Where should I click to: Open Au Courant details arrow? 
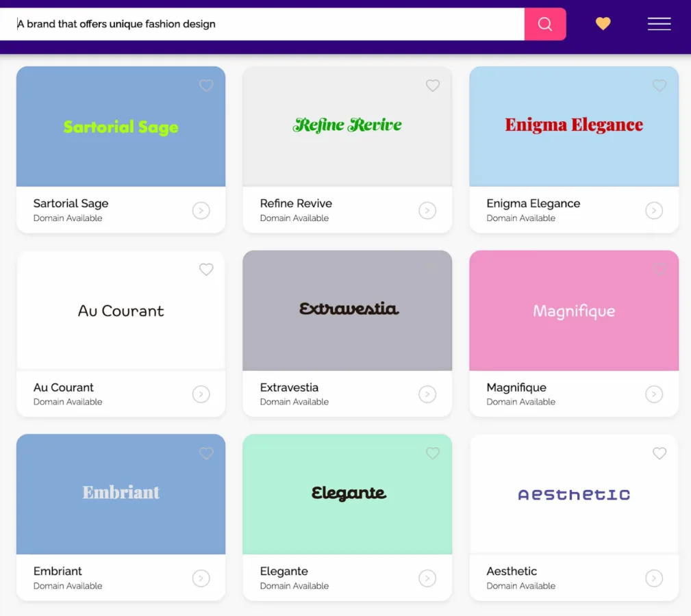[201, 394]
